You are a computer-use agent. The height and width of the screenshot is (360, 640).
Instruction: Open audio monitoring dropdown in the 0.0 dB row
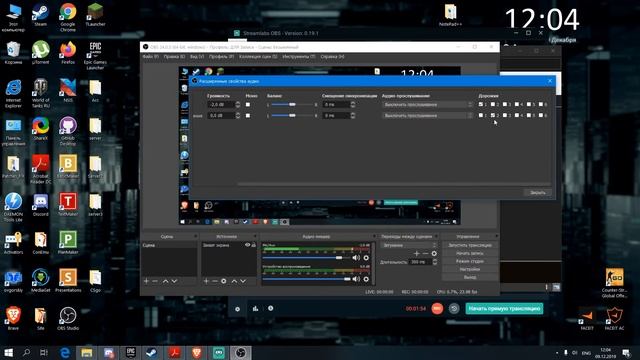click(427, 116)
